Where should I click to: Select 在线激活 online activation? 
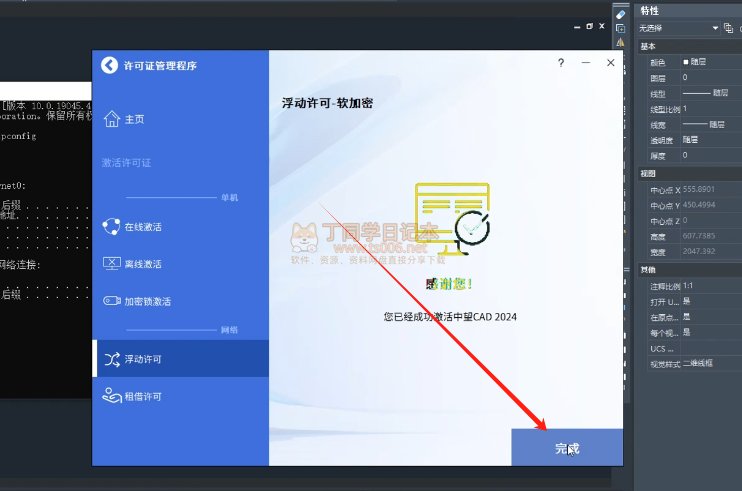click(x=132, y=227)
